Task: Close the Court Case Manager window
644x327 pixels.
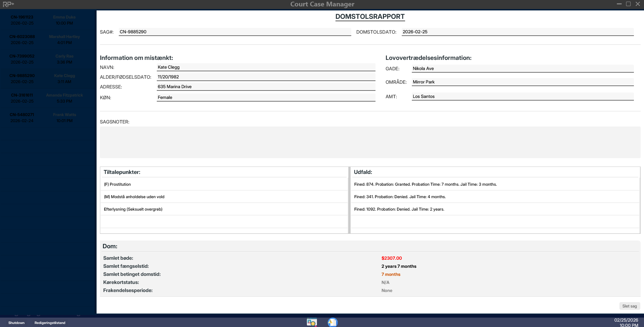Action: point(638,4)
